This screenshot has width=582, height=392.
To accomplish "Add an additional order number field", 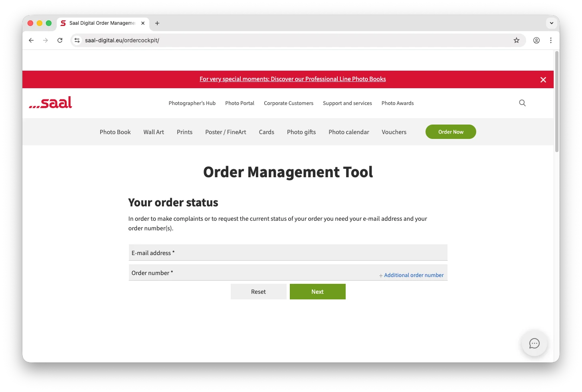I will [x=411, y=275].
